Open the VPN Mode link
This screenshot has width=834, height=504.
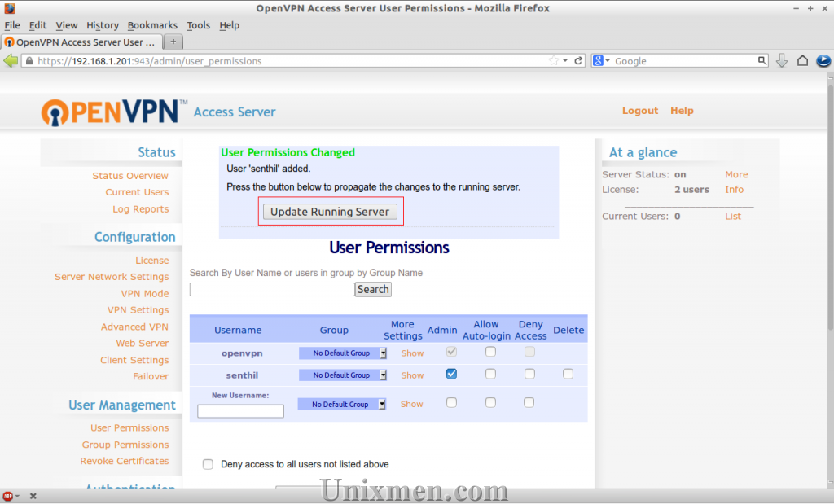click(x=145, y=293)
